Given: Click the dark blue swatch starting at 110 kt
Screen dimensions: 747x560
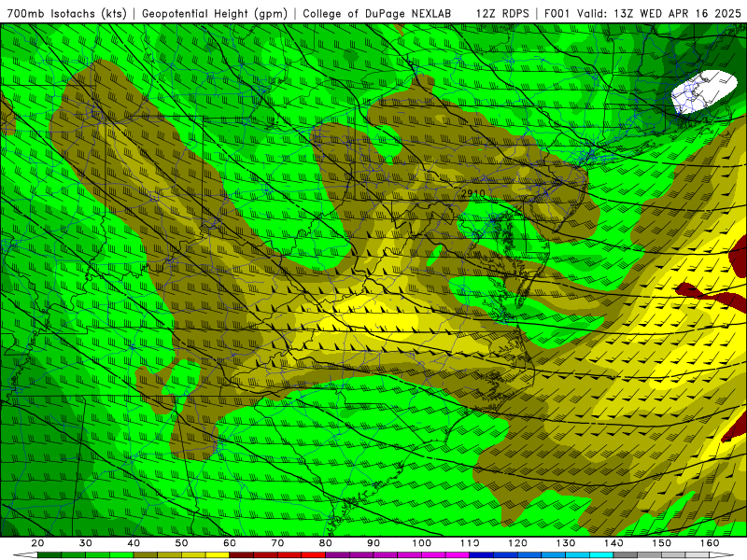Looking at the screenshot, I should tap(482, 554).
